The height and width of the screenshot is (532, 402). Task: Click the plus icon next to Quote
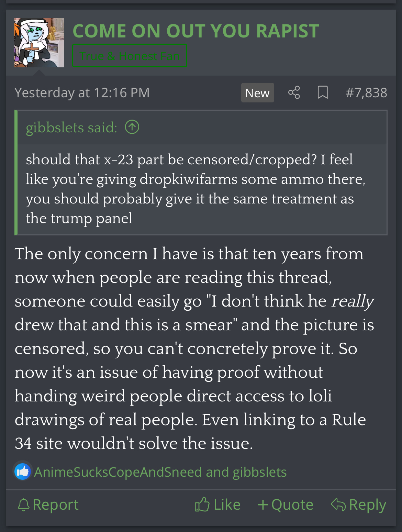click(263, 505)
